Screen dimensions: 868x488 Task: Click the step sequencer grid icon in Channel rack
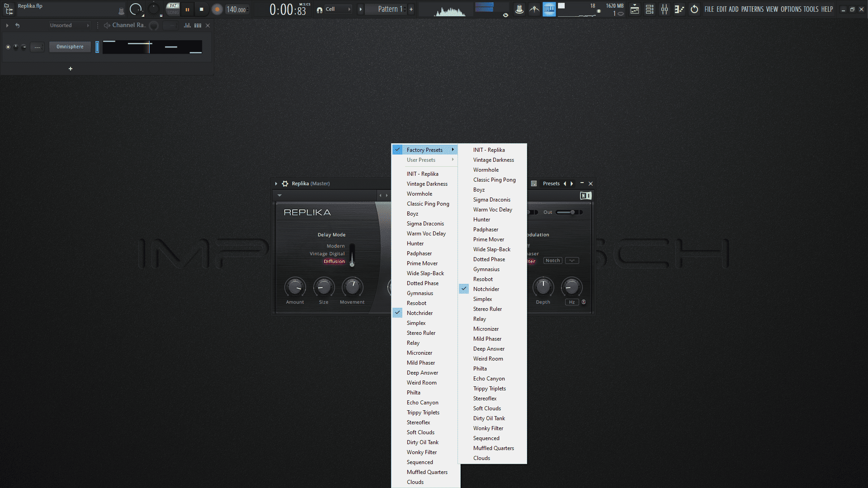point(198,25)
